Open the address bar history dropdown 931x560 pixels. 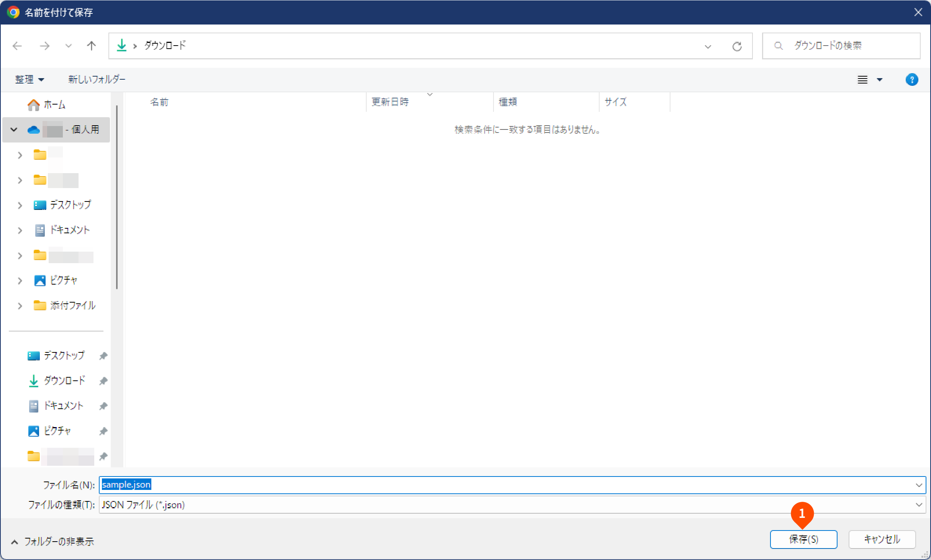tap(708, 46)
